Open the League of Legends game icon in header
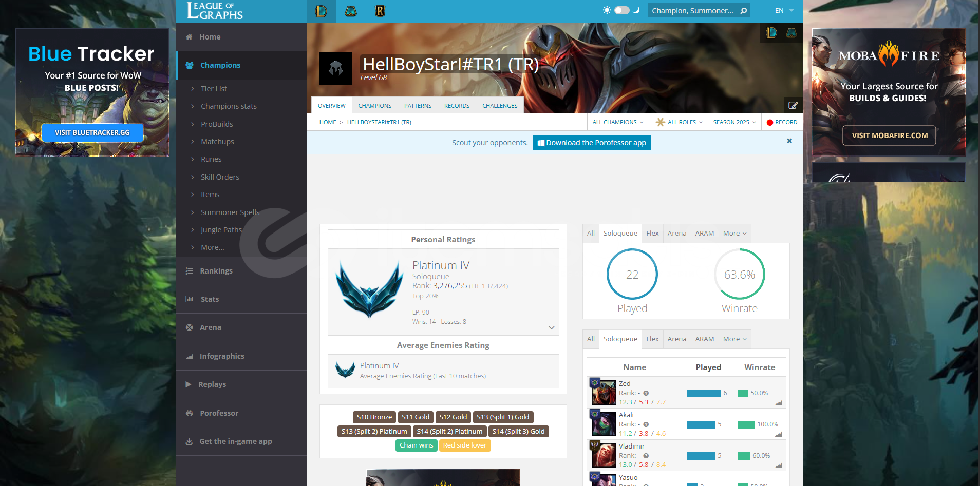This screenshot has height=486, width=980. (321, 11)
